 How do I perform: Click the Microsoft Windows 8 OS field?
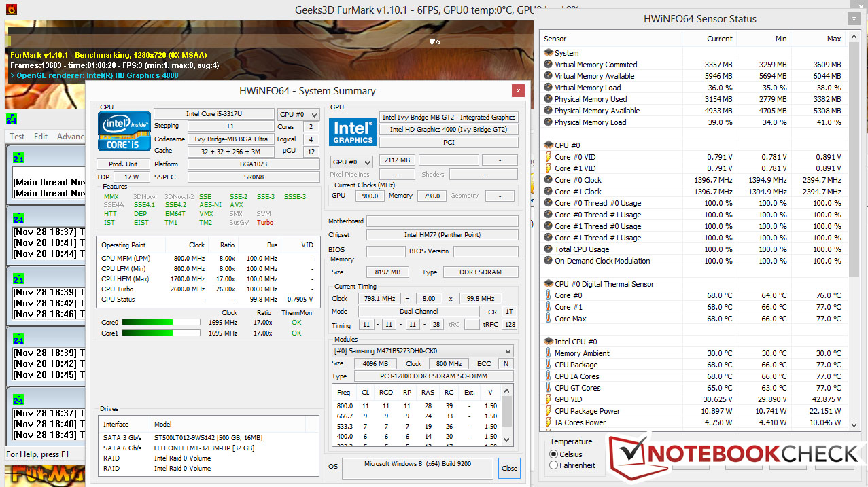(417, 468)
